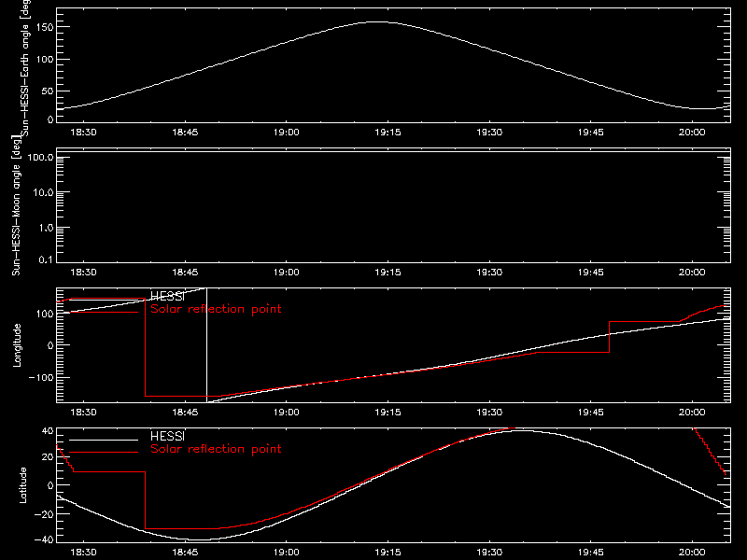Viewport: 747px width, 560px height.
Task: Click red Solar reflection point label in Longitude plot
Action: [216, 309]
